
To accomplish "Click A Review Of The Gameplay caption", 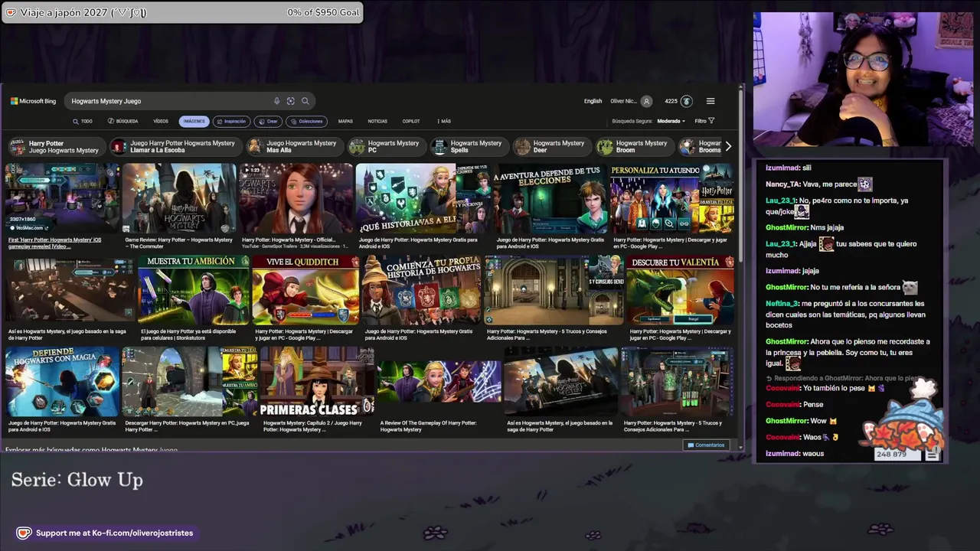I will 428,425.
